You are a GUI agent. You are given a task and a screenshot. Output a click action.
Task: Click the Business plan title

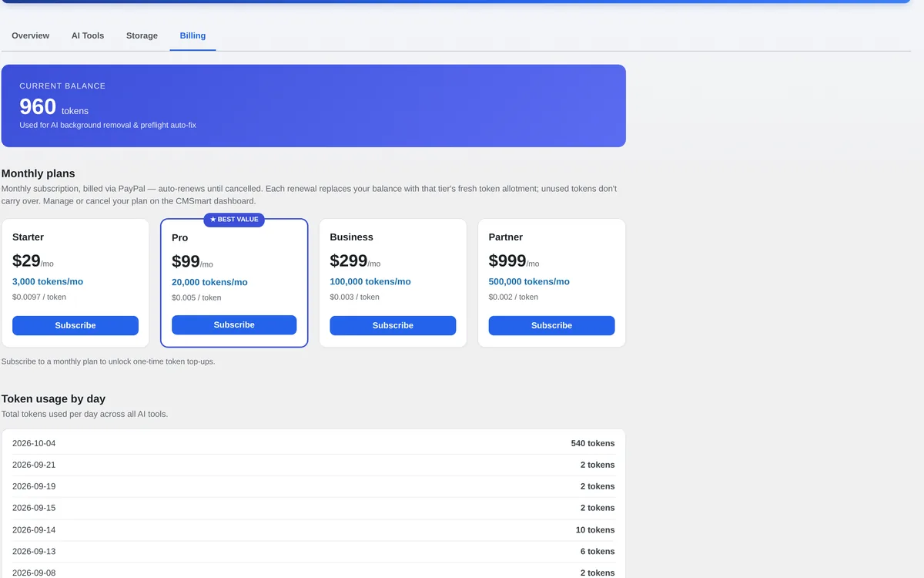pyautogui.click(x=351, y=237)
